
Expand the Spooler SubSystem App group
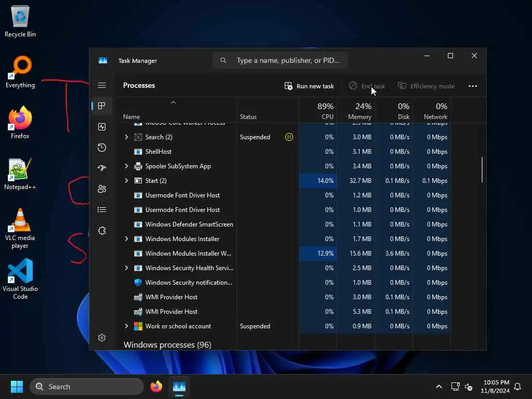click(127, 166)
